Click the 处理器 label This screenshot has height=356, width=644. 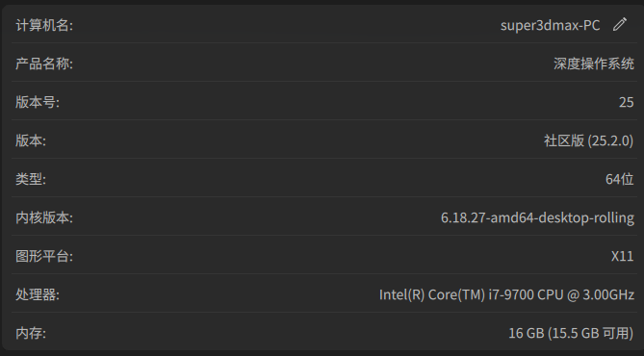[x=38, y=294]
